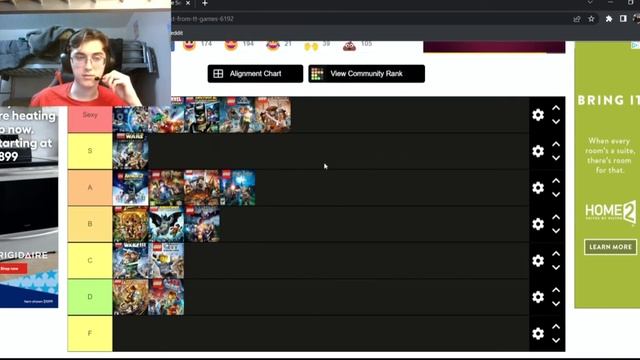The width and height of the screenshot is (640, 360).
Task: Move B tier row up
Action: tap(556, 217)
